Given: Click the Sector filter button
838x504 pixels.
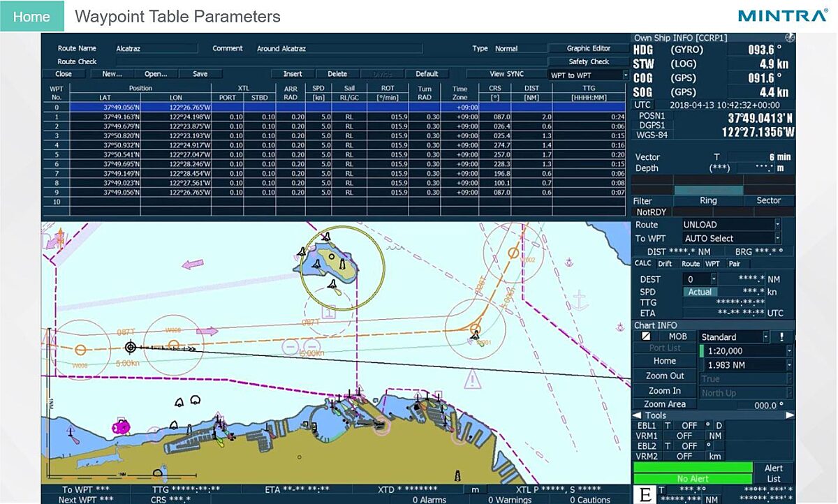Looking at the screenshot, I should coord(769,200).
